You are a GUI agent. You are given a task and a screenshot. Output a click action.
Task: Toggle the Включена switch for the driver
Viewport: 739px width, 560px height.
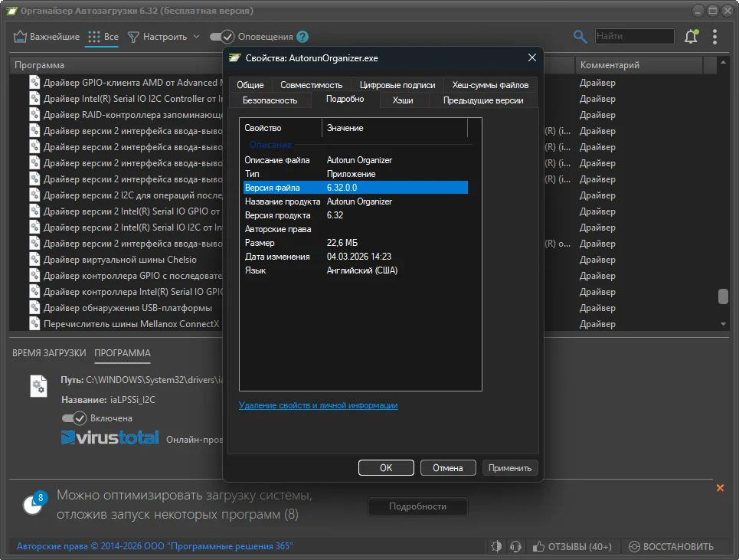coord(74,418)
